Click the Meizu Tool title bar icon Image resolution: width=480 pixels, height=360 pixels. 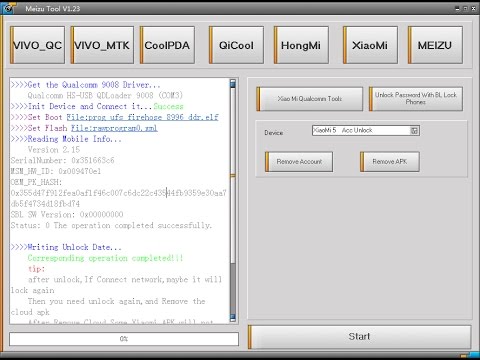pos(8,8)
